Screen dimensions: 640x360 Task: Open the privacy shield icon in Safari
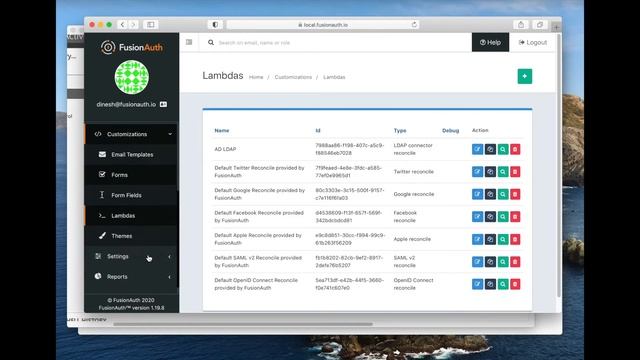(215, 25)
